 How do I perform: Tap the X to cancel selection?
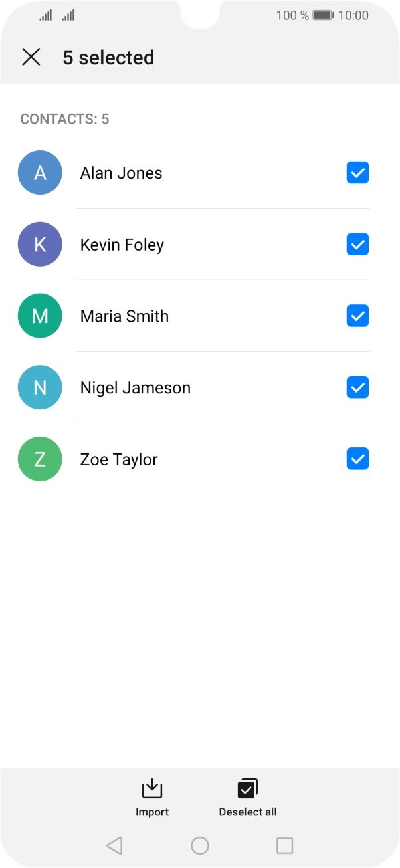31,57
